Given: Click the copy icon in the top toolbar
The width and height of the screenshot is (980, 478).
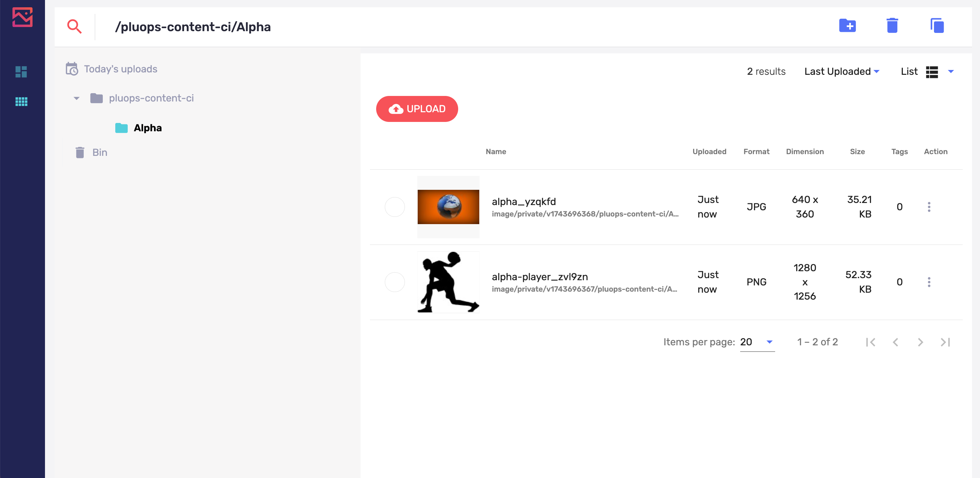Looking at the screenshot, I should 937,26.
